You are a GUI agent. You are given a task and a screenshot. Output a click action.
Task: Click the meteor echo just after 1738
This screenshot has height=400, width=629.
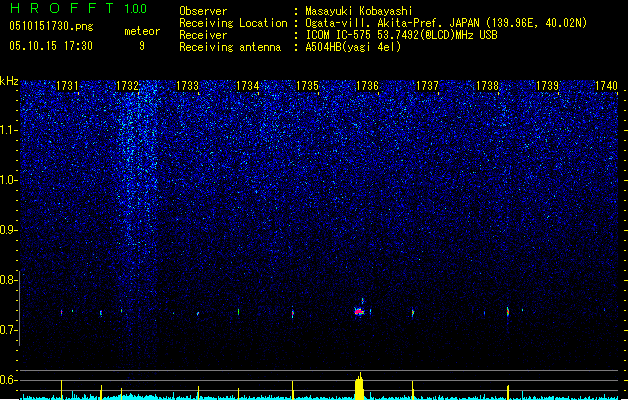[508, 312]
